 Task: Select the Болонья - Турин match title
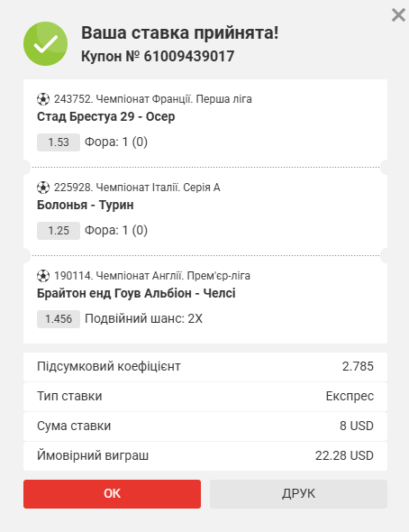[85, 205]
